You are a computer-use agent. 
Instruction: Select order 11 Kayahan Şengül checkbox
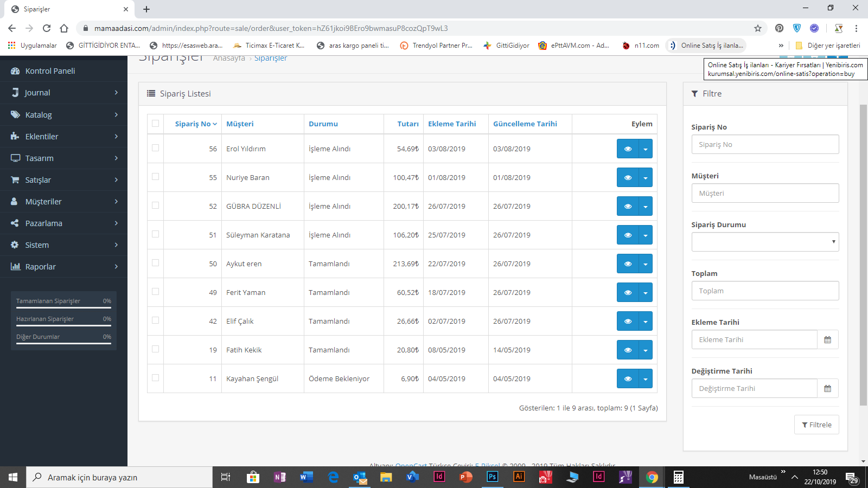coord(156,378)
